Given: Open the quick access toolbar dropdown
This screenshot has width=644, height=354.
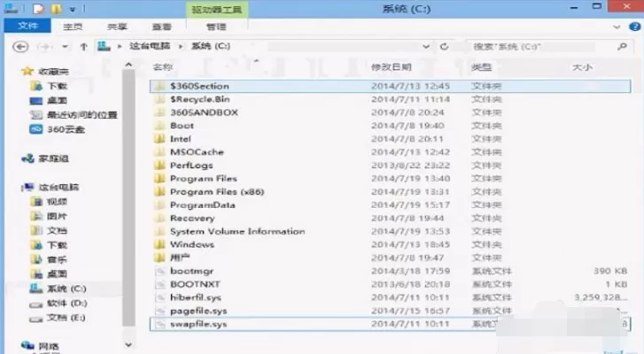Looking at the screenshot, I should tap(73, 9).
